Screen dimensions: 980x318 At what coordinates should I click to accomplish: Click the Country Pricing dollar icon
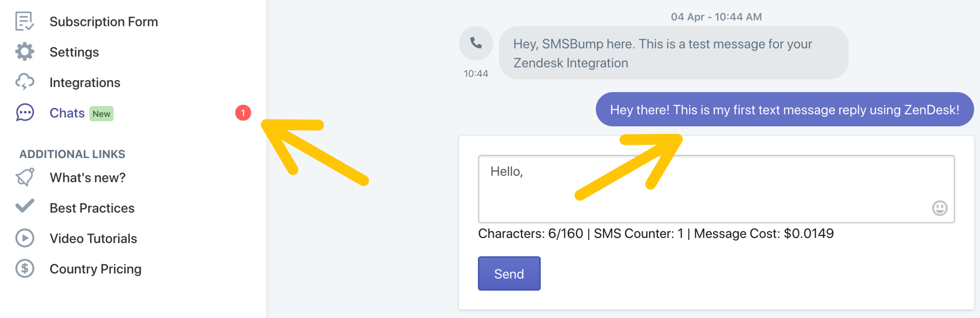coord(25,268)
